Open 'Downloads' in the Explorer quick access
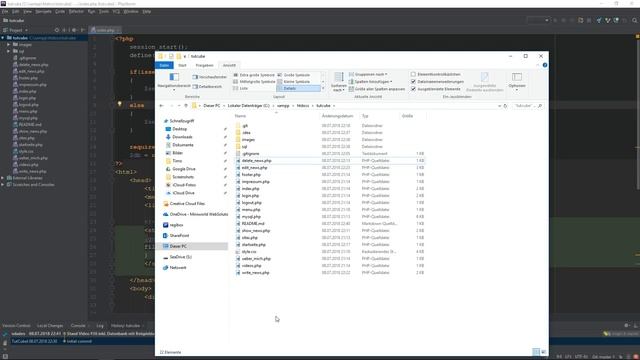Viewport: 640px width, 360px height. coord(182,137)
